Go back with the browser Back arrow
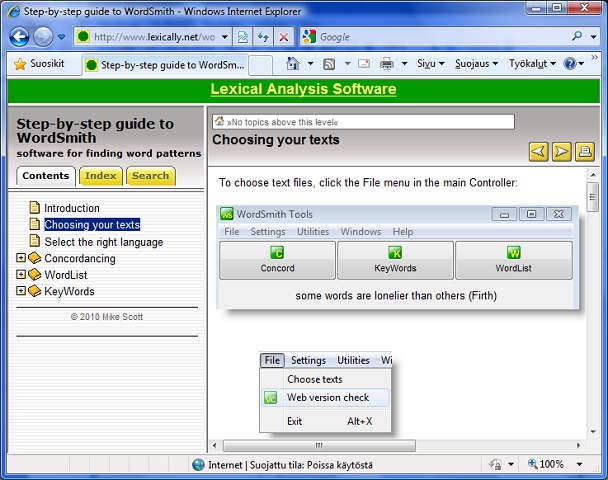 pos(19,37)
